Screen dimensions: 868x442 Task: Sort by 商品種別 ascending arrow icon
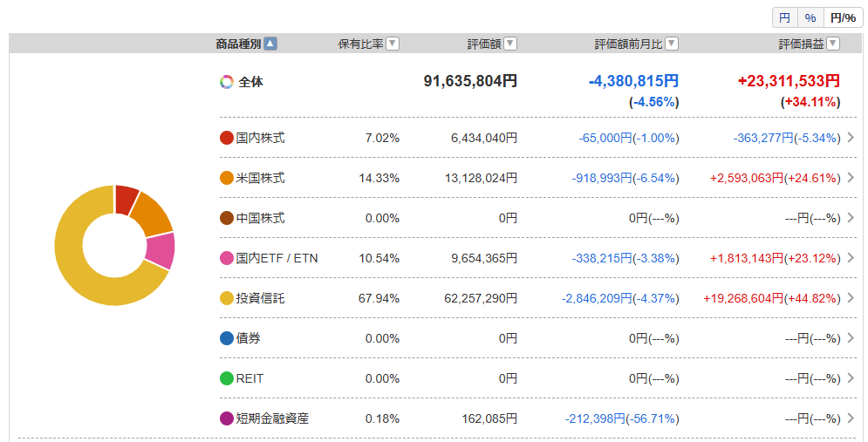[x=270, y=44]
